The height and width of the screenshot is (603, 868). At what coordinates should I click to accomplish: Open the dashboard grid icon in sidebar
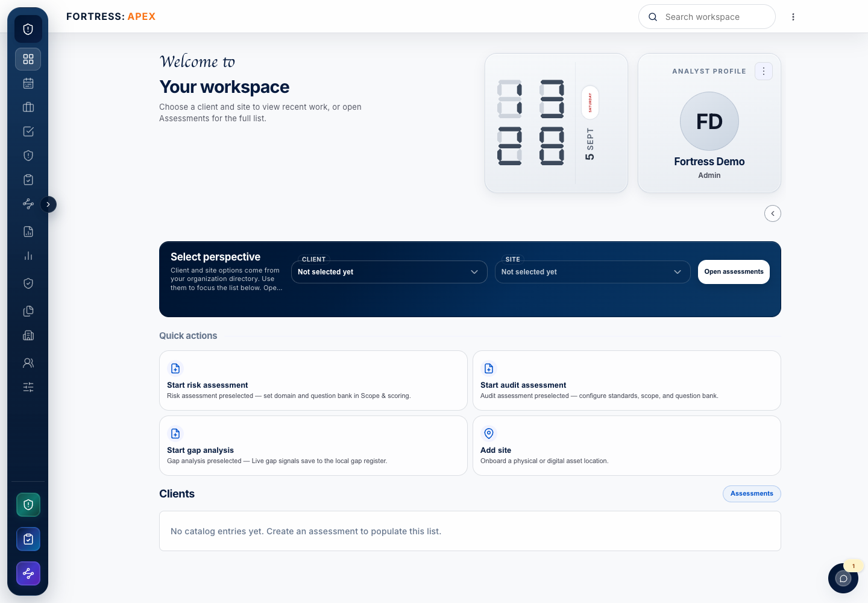point(28,59)
